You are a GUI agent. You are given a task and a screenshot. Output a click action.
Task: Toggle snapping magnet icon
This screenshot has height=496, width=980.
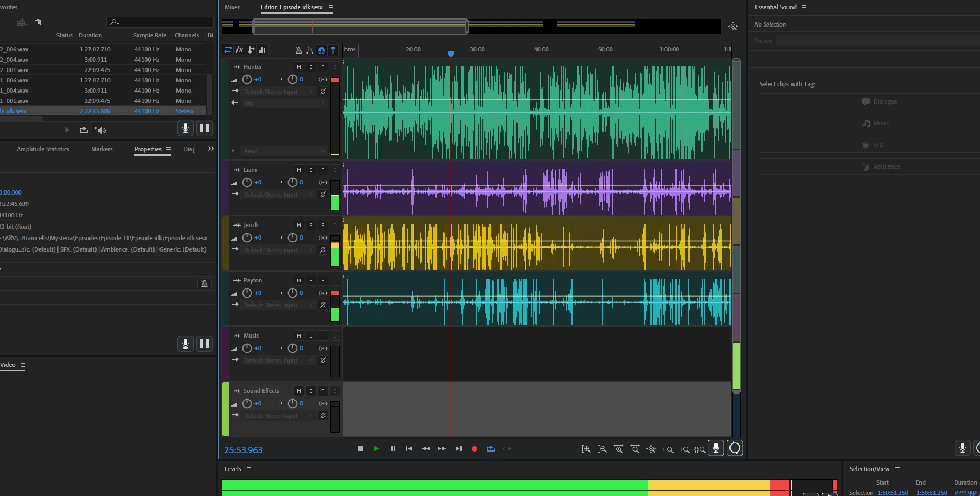pyautogui.click(x=322, y=50)
